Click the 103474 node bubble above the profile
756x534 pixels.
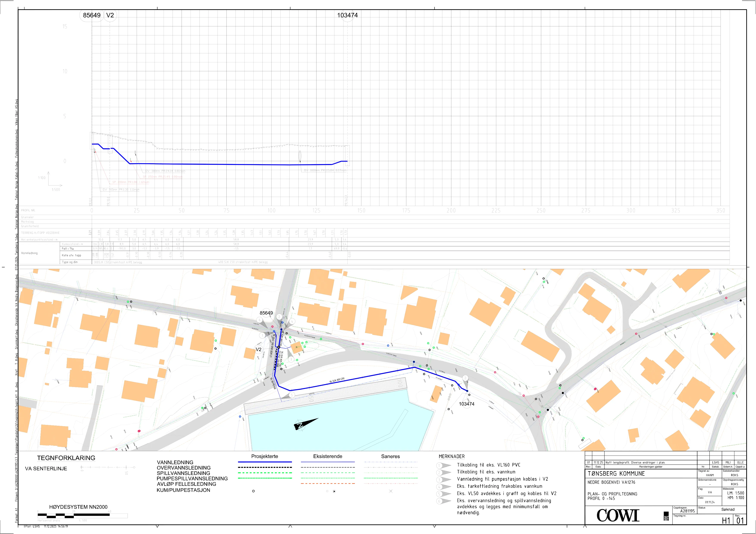(347, 15)
